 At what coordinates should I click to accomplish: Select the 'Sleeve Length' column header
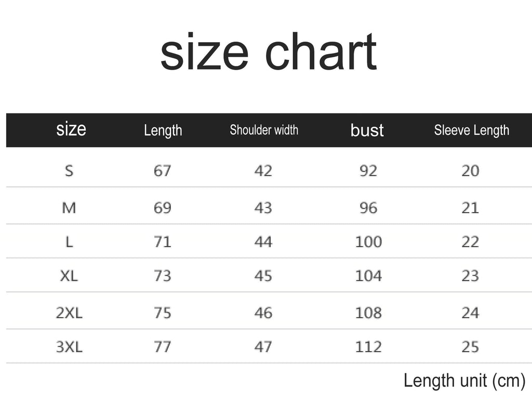471,130
